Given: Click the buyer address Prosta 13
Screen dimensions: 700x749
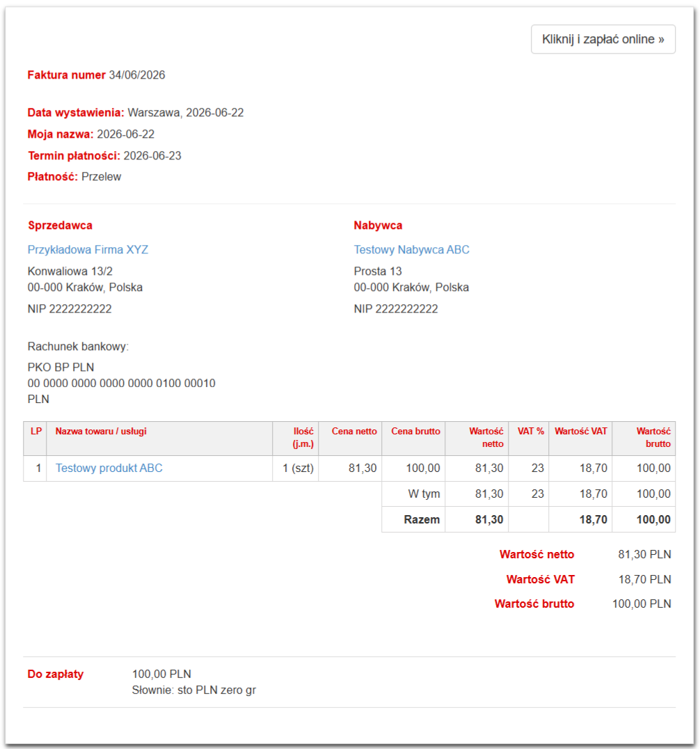Looking at the screenshot, I should point(378,271).
